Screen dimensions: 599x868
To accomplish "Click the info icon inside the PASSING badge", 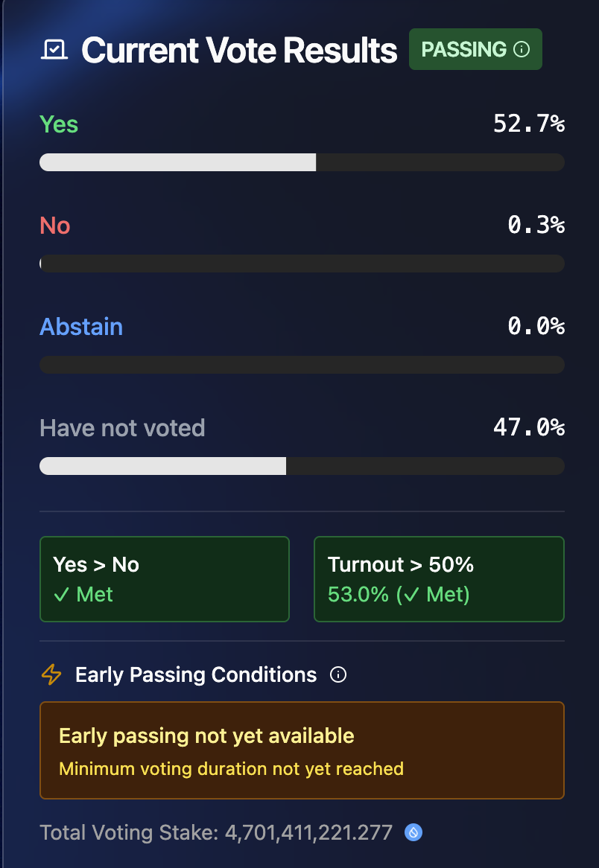I will click(522, 50).
